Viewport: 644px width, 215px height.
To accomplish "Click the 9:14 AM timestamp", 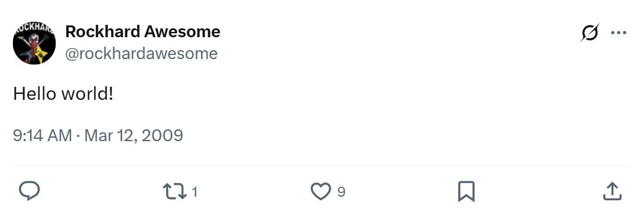I will tap(43, 135).
